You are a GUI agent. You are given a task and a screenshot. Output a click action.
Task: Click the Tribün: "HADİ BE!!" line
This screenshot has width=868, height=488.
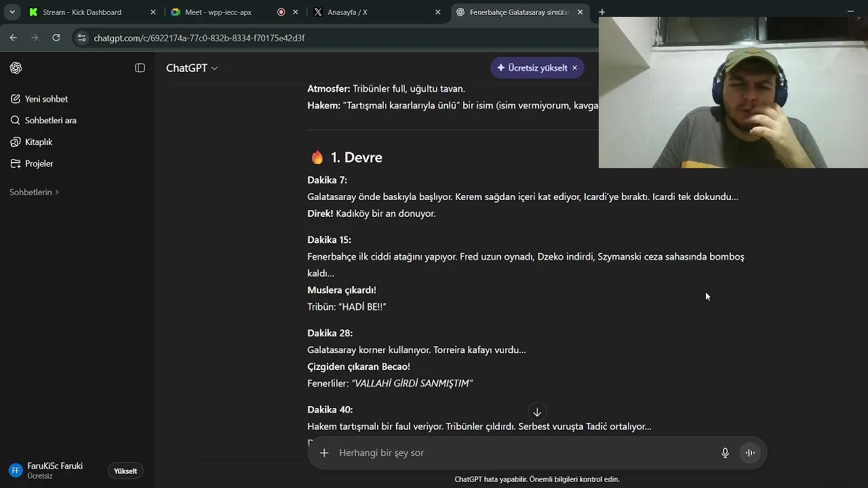click(347, 307)
